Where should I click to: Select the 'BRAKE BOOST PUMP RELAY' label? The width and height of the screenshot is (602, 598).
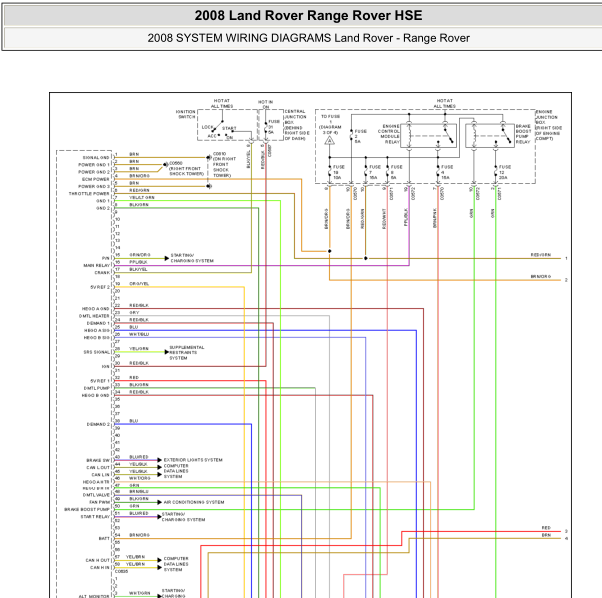point(523,134)
